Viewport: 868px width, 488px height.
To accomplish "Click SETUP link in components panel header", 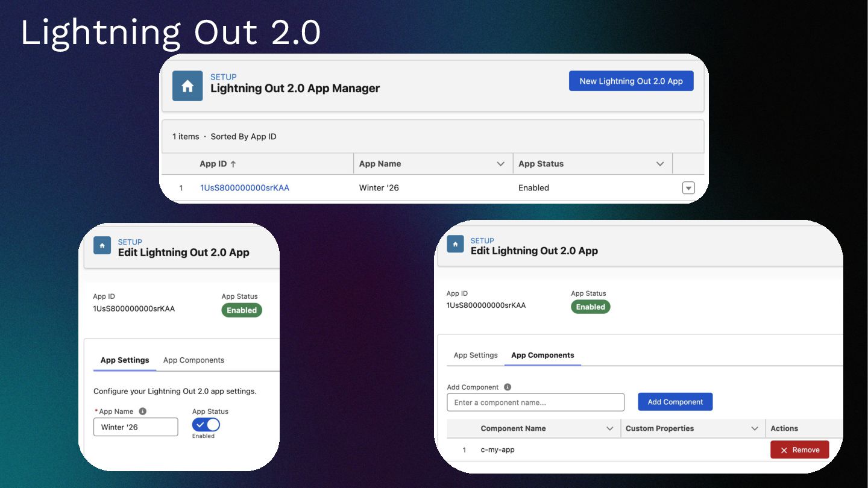I will coord(482,240).
